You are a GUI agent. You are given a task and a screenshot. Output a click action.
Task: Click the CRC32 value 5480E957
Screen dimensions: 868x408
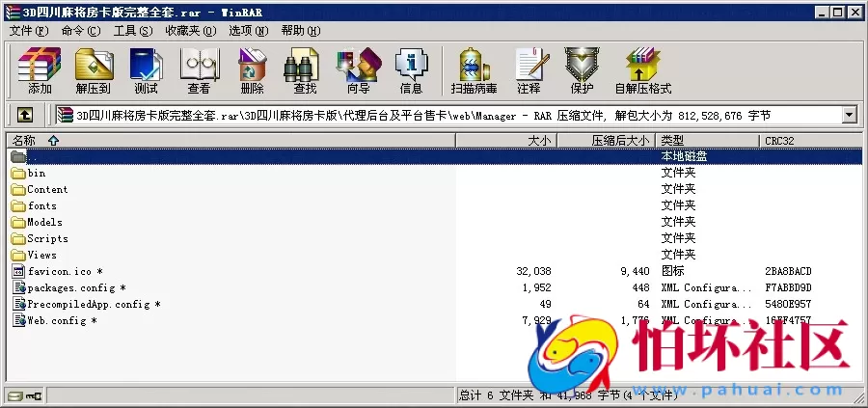(788, 304)
